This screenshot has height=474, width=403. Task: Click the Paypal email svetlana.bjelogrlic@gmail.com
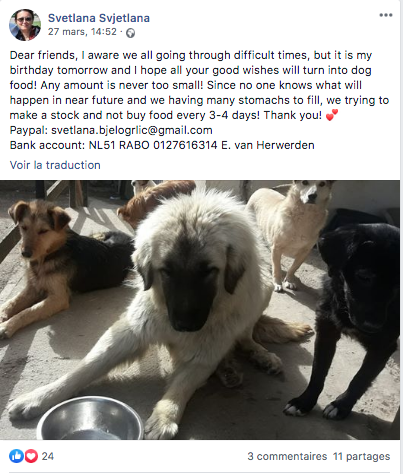click(132, 130)
